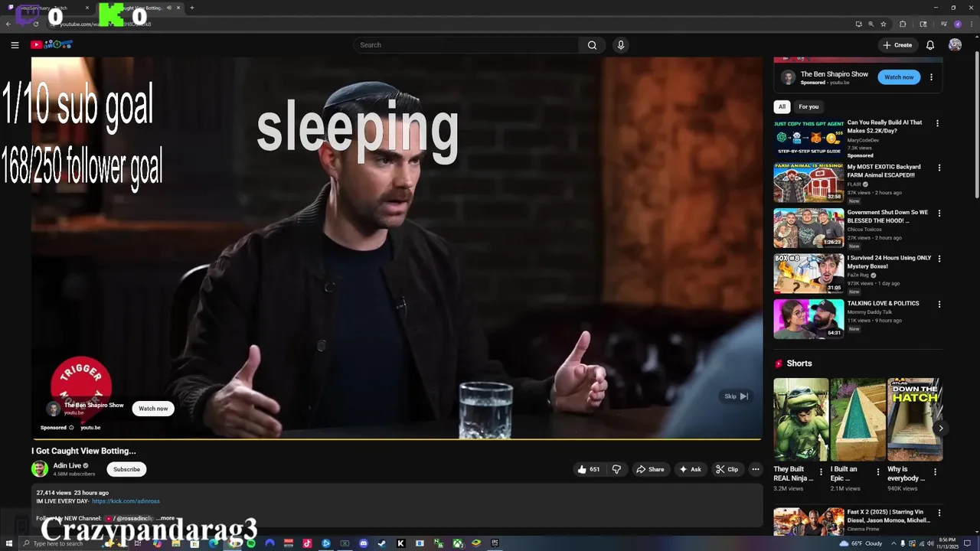This screenshot has width=980, height=551.
Task: Open the Build AI sponsored thumbnail
Action: point(808,138)
